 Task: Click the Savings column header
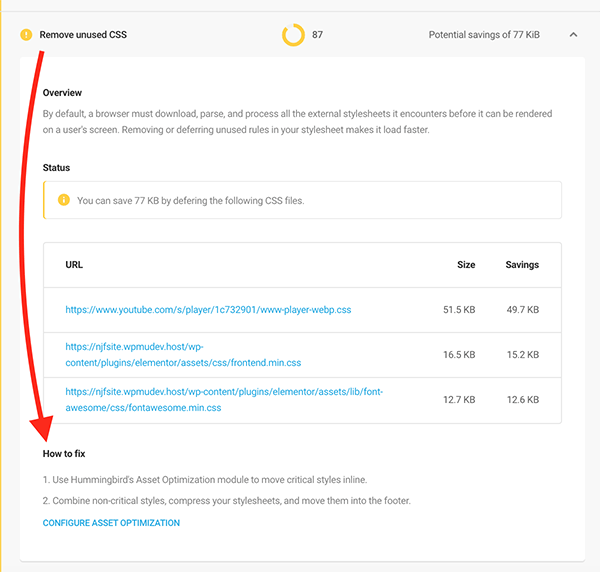522,265
